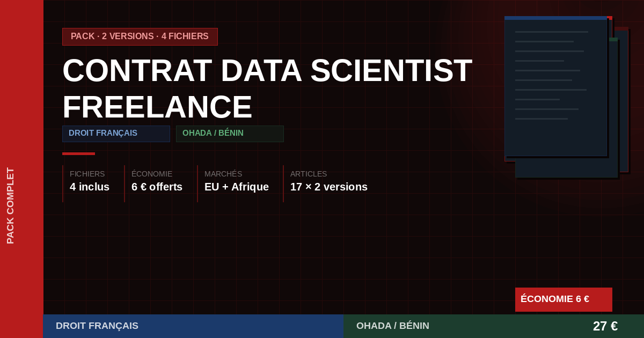Click the MARCHÉS label
Viewport: 644px width, 338px height.
(223, 174)
